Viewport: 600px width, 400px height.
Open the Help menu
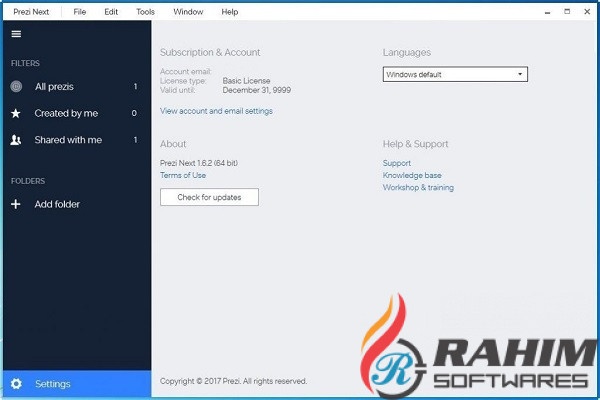[230, 12]
